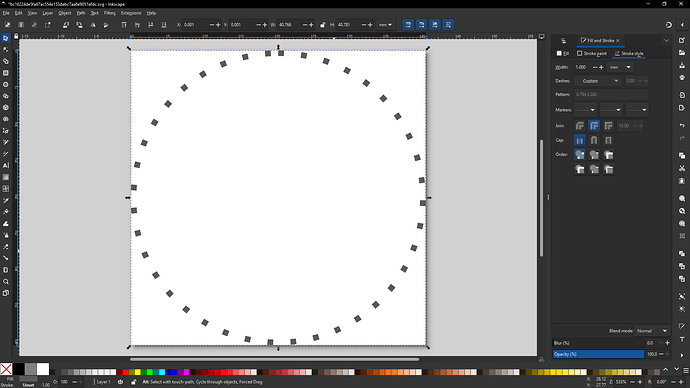Open the Path menu
The image size is (690, 388).
81,13
